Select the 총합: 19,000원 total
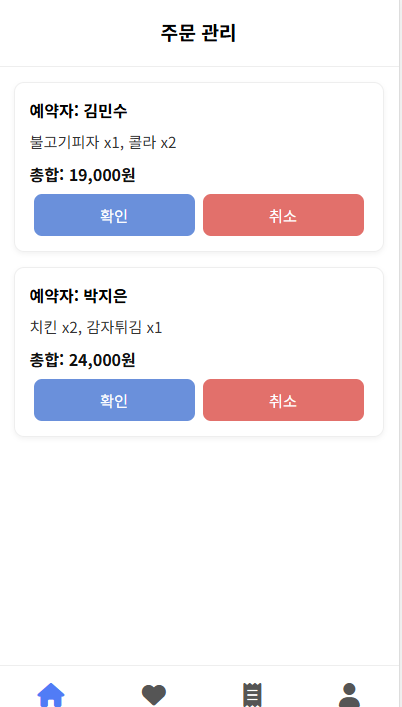 [x=82, y=175]
